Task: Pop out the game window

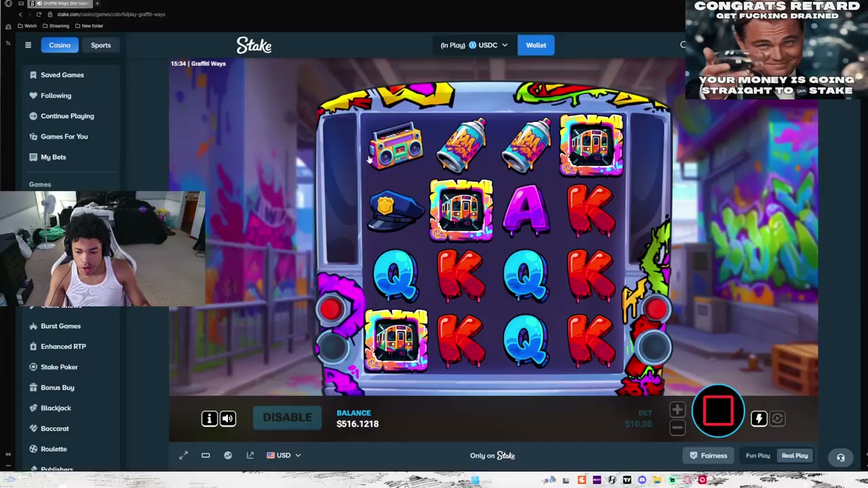Action: pyautogui.click(x=250, y=455)
